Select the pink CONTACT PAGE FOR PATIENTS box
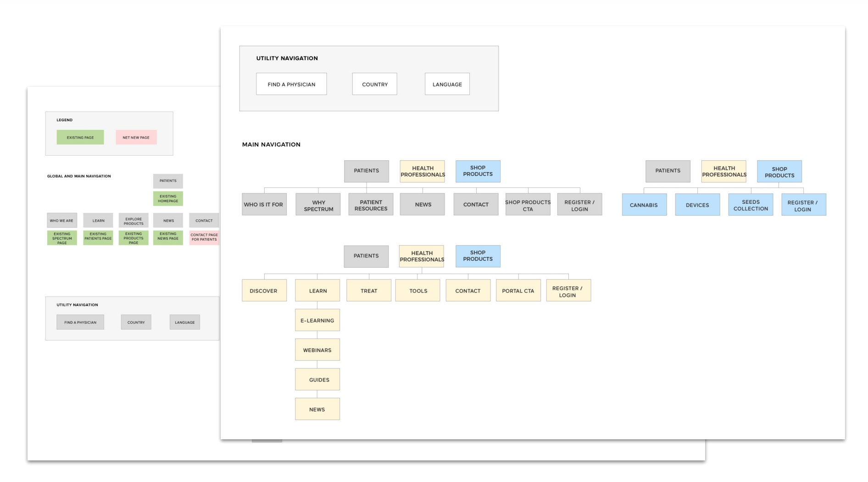The image size is (868, 482). (x=204, y=238)
